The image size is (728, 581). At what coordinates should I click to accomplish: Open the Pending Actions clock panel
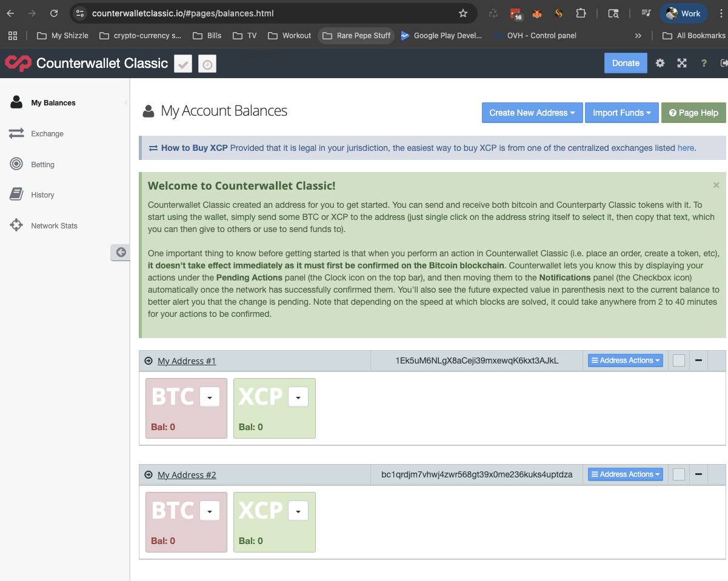(x=207, y=64)
